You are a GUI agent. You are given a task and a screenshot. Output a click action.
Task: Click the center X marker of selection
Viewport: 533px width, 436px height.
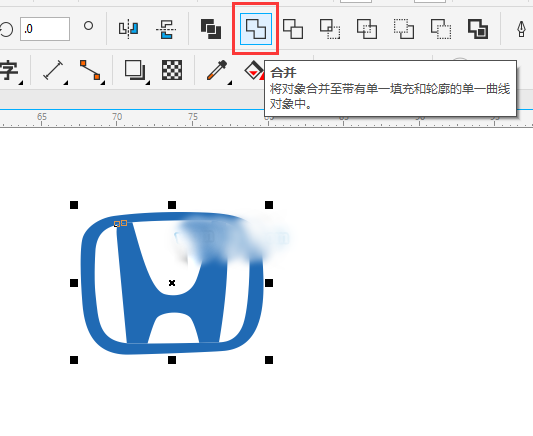pyautogui.click(x=172, y=283)
